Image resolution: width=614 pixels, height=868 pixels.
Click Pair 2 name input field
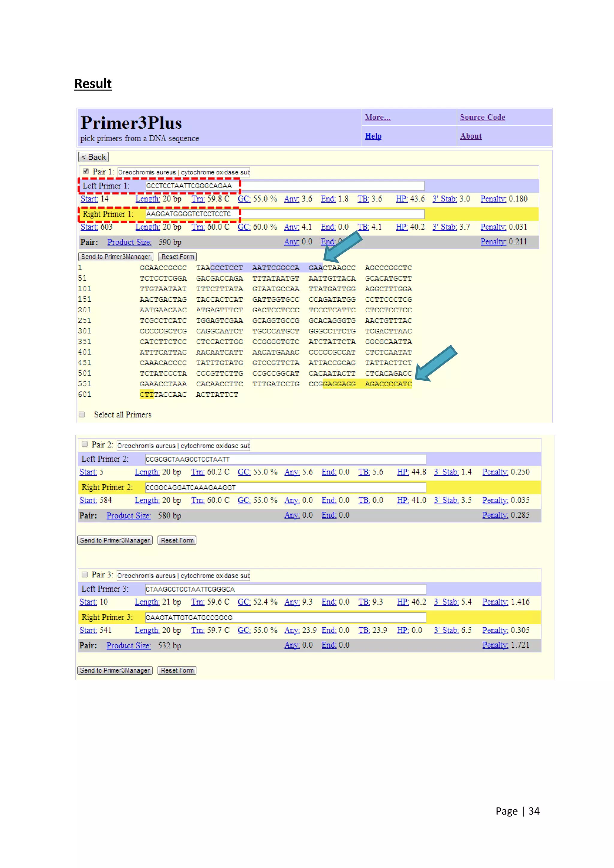point(183,446)
